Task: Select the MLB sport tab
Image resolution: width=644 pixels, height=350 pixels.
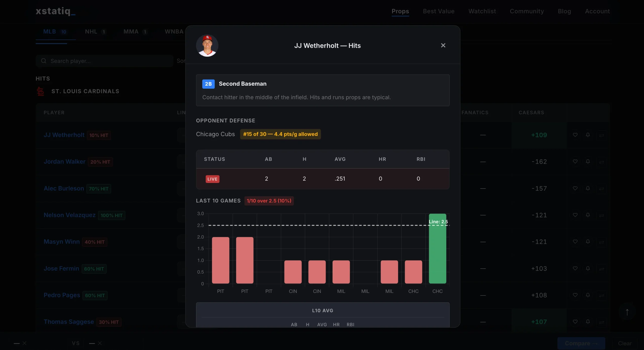Action: (56, 32)
